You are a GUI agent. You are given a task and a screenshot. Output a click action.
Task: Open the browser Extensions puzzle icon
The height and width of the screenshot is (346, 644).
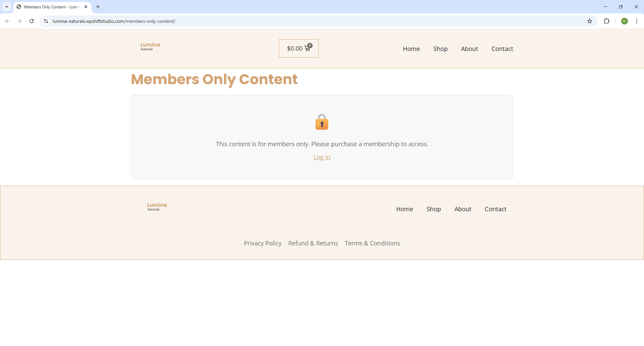tap(606, 21)
